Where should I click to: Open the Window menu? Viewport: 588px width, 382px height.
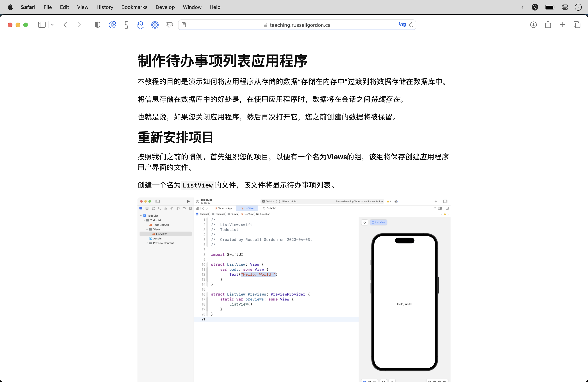192,7
